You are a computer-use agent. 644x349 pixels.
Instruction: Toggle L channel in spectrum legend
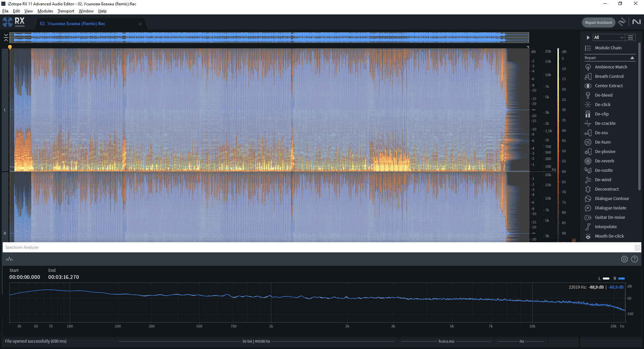(604, 279)
